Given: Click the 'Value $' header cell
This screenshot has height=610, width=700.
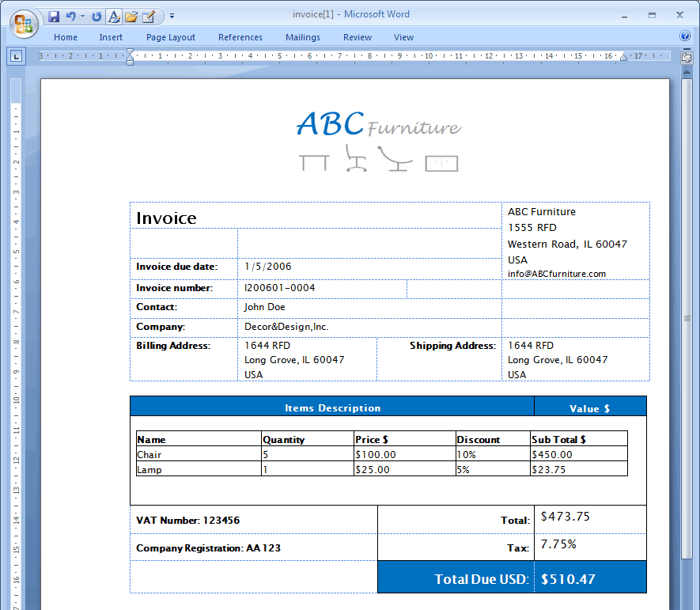Looking at the screenshot, I should click(x=590, y=407).
